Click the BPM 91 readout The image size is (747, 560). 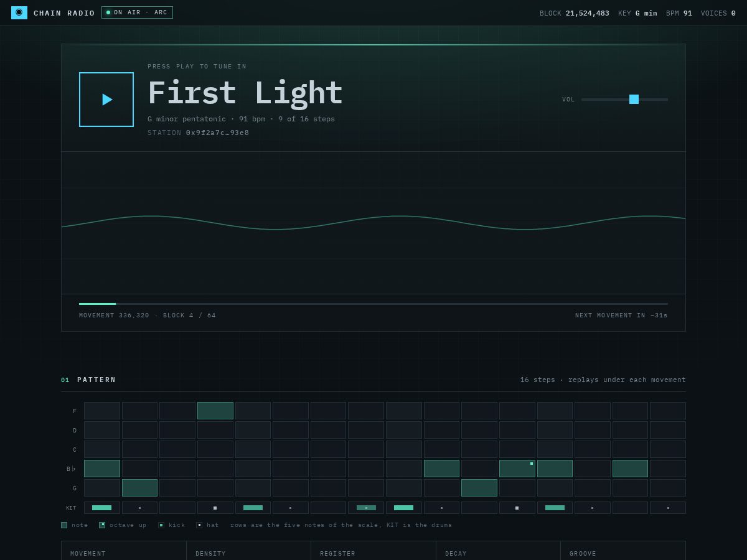(679, 13)
